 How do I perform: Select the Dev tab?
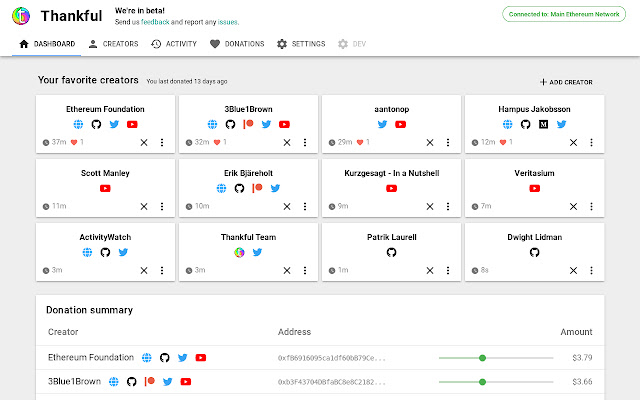coord(352,44)
